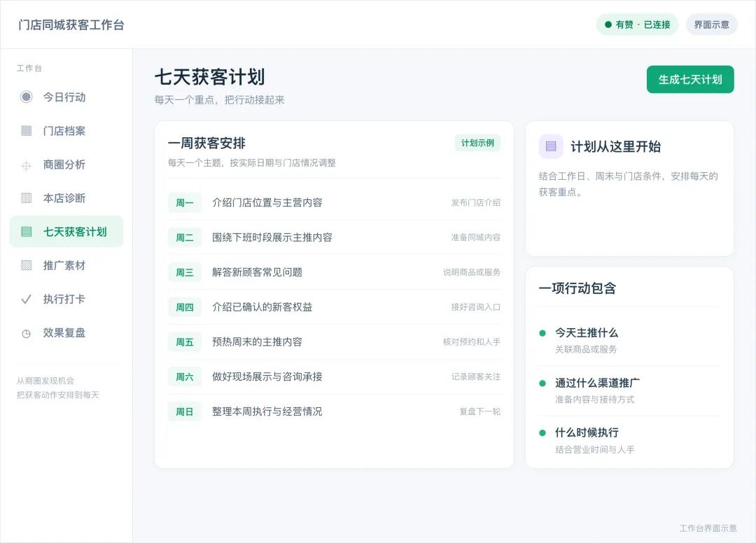The height and width of the screenshot is (543, 756).
Task: Click 解答新顾客常见问题 plan text
Action: coord(257,272)
